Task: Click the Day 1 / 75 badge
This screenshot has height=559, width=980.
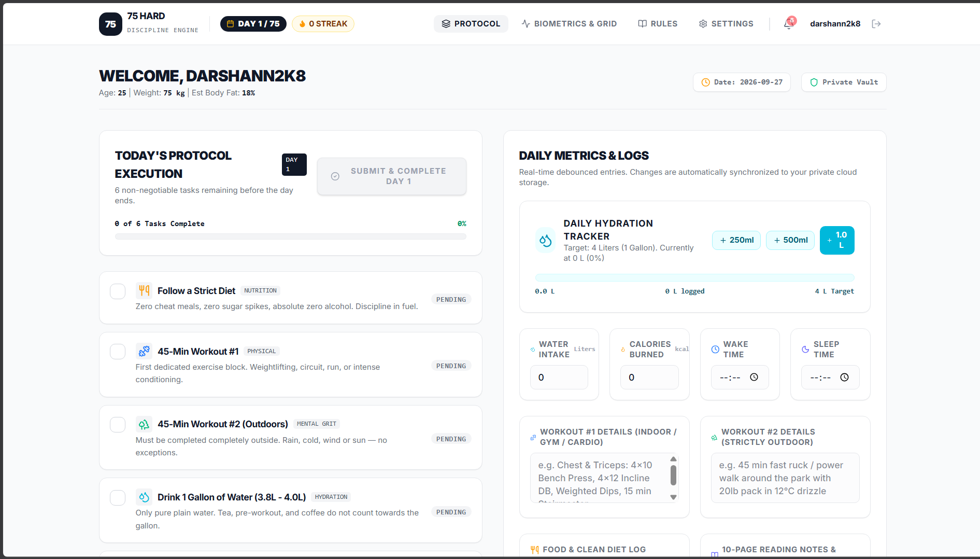Action: click(253, 24)
